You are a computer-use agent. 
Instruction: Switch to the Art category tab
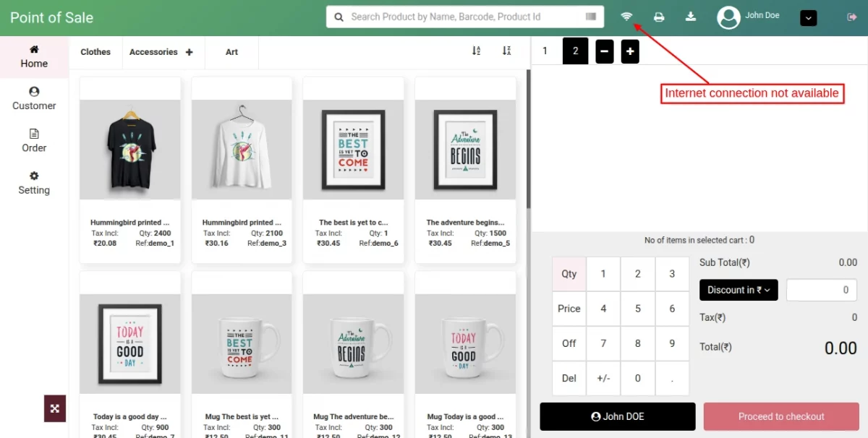231,51
